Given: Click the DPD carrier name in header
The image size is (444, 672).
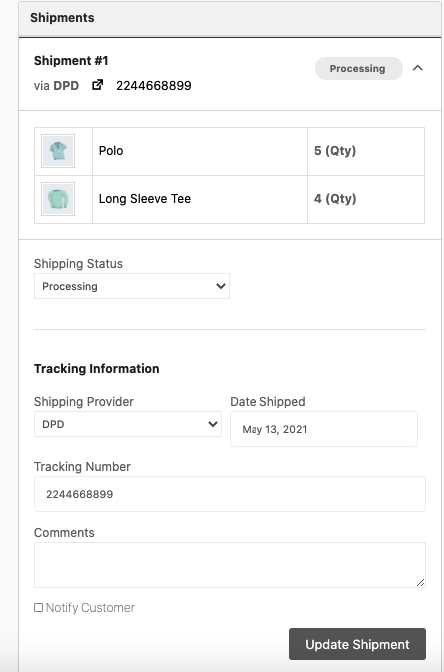Looking at the screenshot, I should 66,86.
